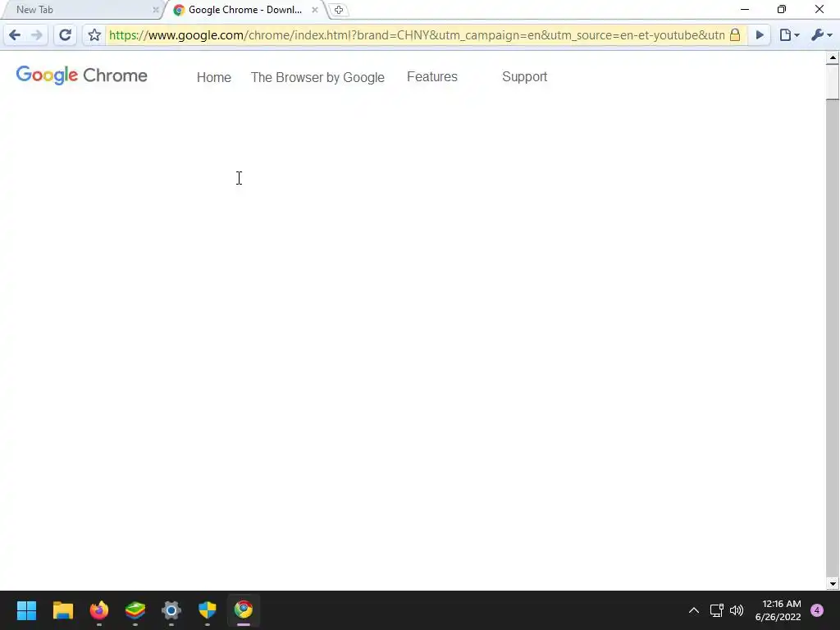Open Firefox from the taskbar
Screen dimensions: 840x630
(x=99, y=610)
